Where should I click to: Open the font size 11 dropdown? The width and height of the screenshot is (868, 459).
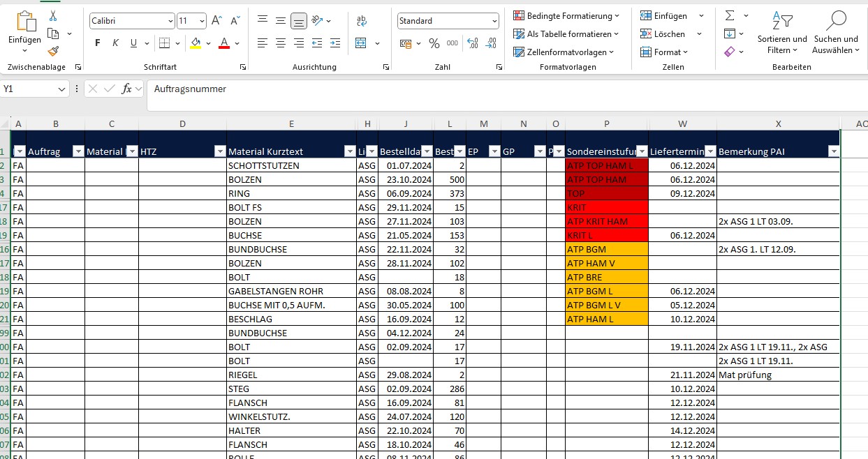pyautogui.click(x=202, y=21)
